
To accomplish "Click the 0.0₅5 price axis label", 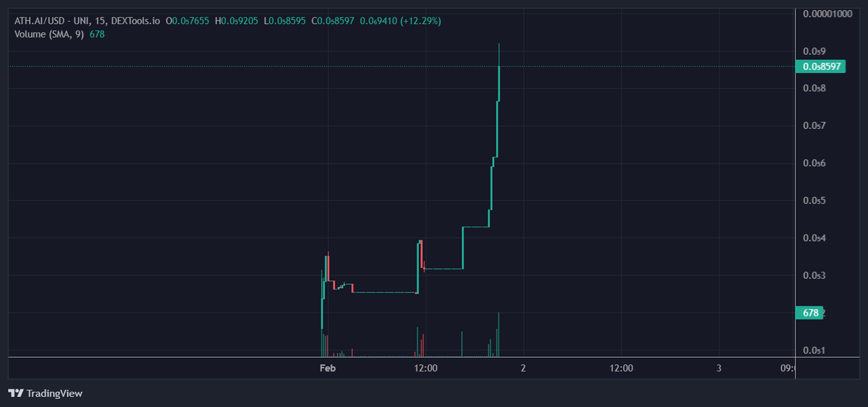I will (814, 201).
